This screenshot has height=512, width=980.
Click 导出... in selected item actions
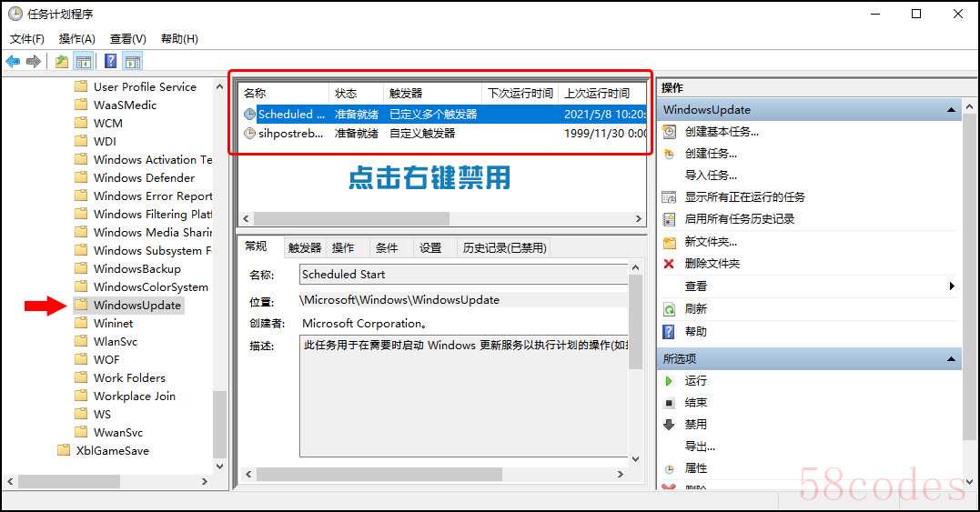(x=700, y=447)
